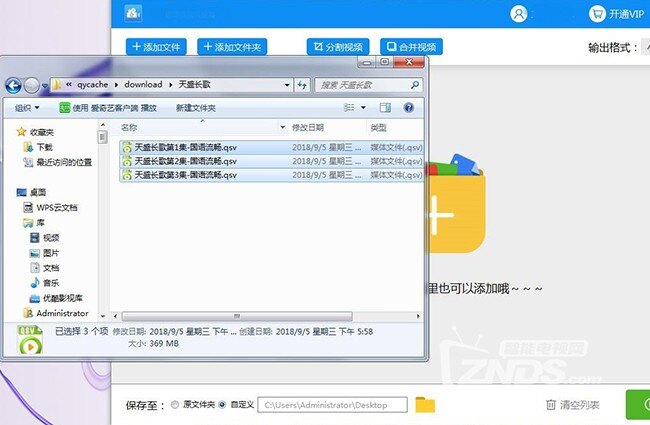Open Explorer help question mark icon

point(409,107)
